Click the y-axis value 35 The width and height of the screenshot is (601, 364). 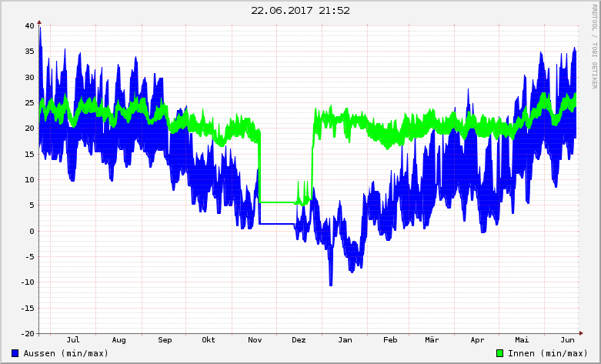pos(29,52)
